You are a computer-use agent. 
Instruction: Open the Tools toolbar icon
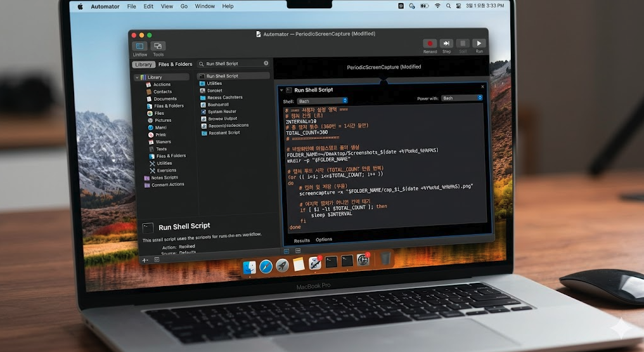pos(158,46)
